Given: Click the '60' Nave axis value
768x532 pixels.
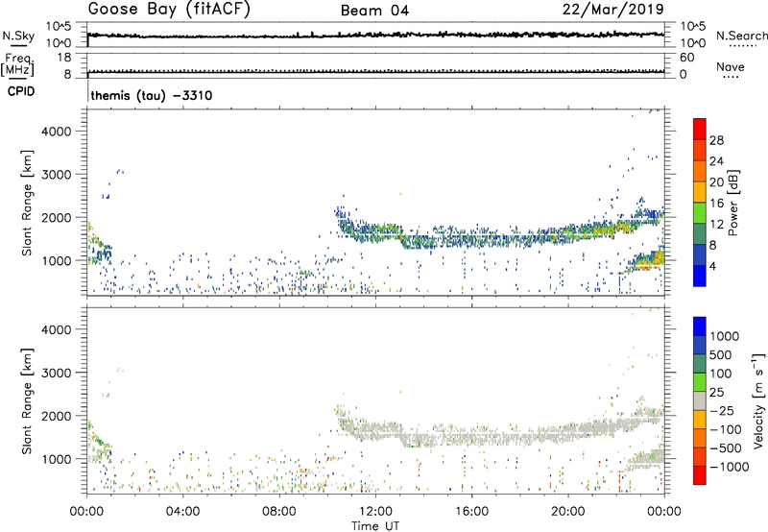Looking at the screenshot, I should [686, 58].
